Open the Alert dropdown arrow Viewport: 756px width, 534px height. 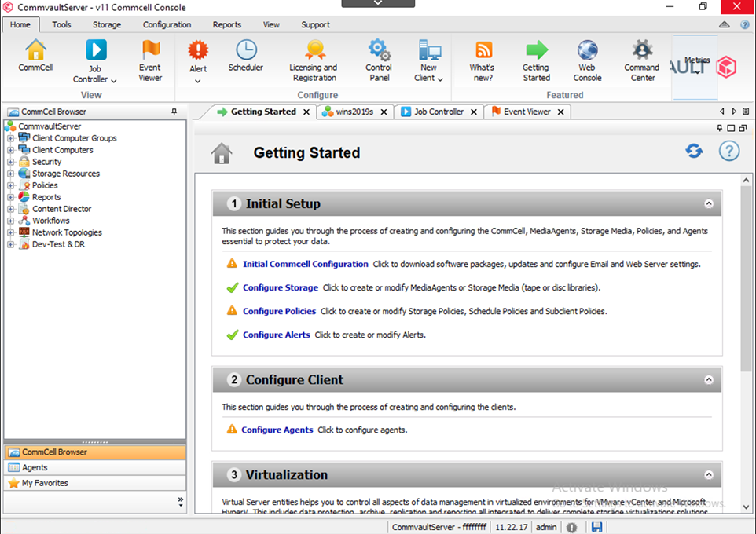[x=198, y=81]
